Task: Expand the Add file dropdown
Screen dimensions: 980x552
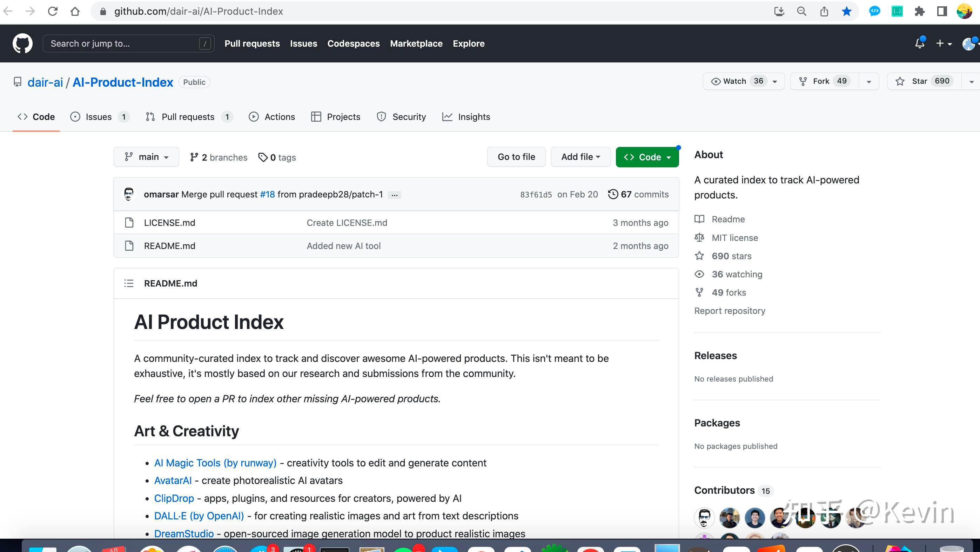Action: (580, 157)
